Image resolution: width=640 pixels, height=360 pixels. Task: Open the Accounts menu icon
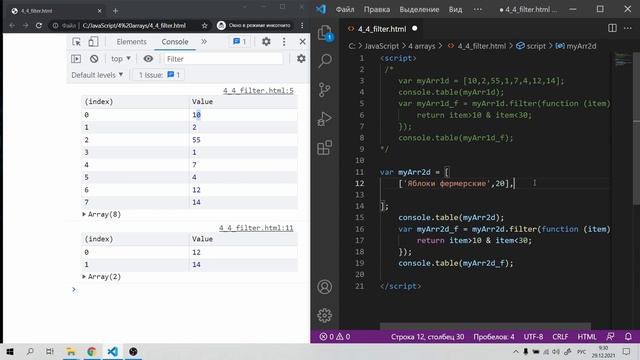point(324,287)
